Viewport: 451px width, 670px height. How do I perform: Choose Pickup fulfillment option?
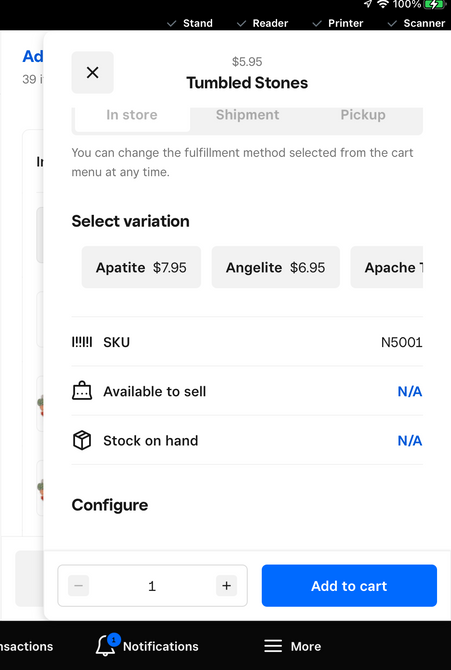[x=363, y=115]
